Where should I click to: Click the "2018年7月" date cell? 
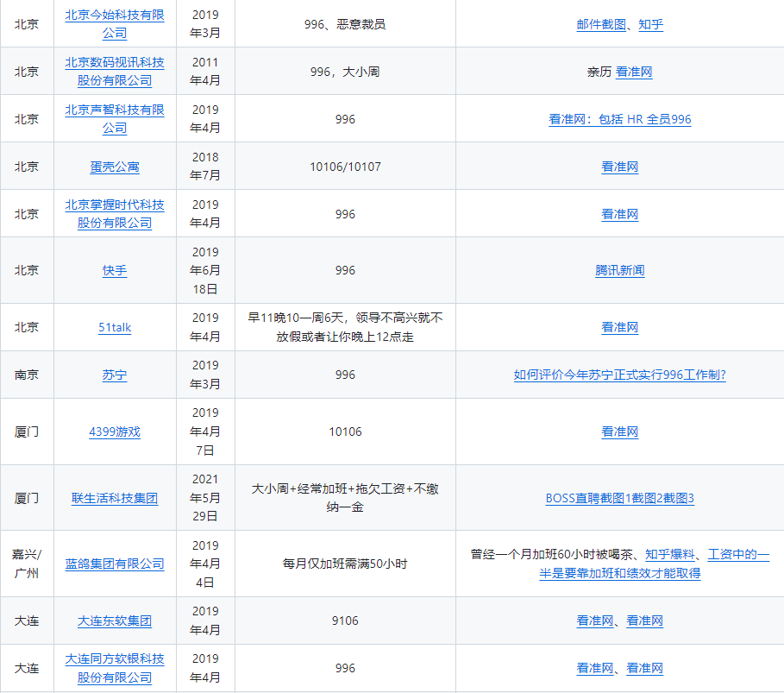pos(205,167)
